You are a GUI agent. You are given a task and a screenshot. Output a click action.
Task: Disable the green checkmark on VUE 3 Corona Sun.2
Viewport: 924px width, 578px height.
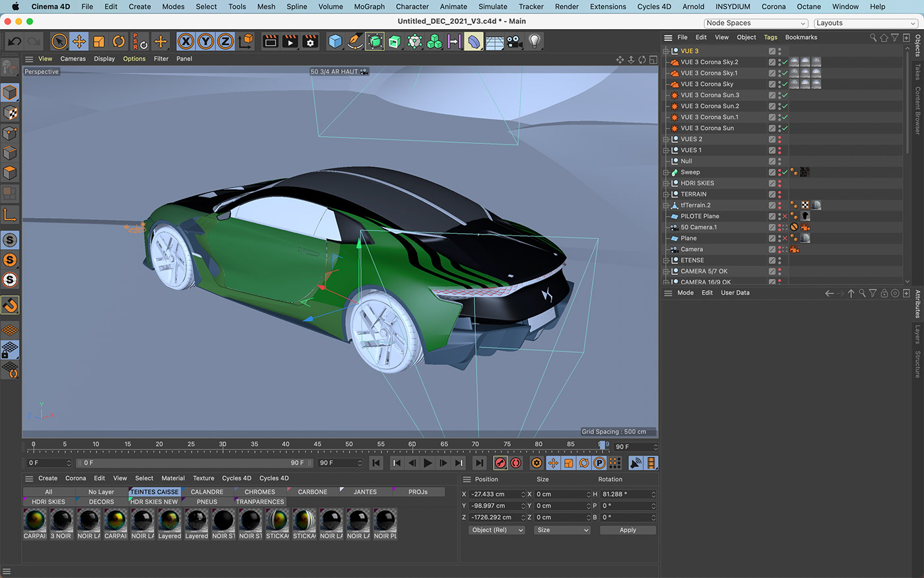tap(783, 106)
